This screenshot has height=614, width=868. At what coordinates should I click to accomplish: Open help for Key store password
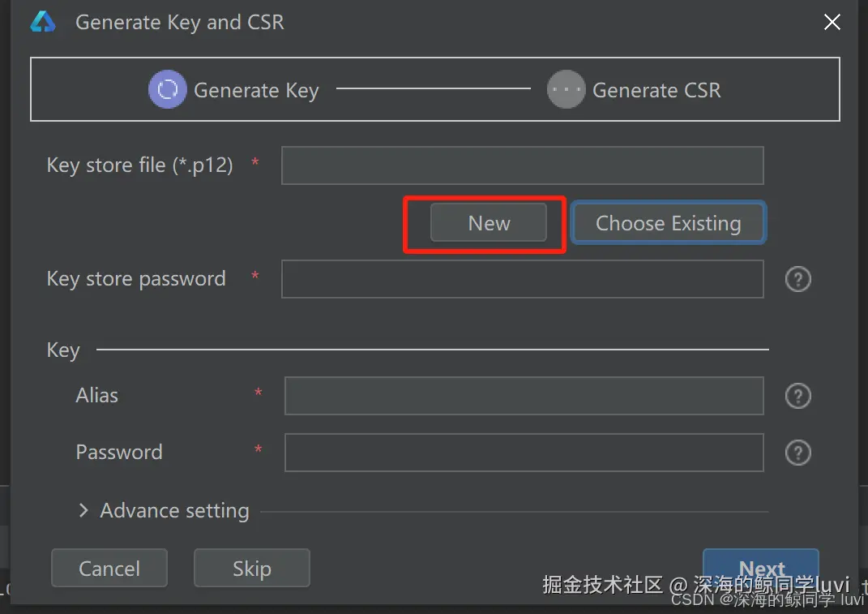(x=797, y=279)
